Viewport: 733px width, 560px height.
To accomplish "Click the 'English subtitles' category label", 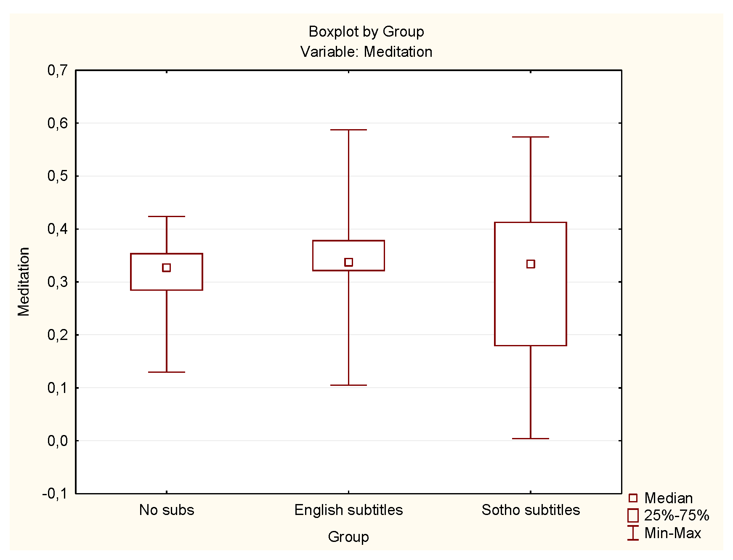I will pyautogui.click(x=348, y=510).
